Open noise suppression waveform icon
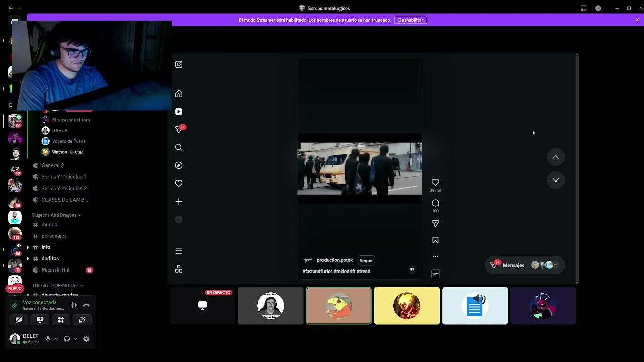 [x=74, y=305]
